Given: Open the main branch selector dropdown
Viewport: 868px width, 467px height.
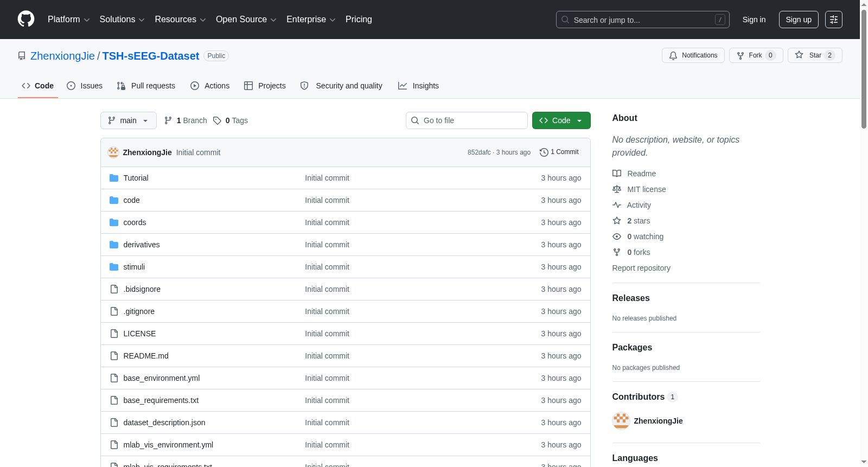Looking at the screenshot, I should 129,120.
